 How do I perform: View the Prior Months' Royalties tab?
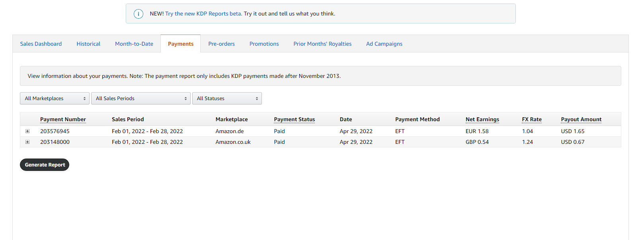[322, 44]
